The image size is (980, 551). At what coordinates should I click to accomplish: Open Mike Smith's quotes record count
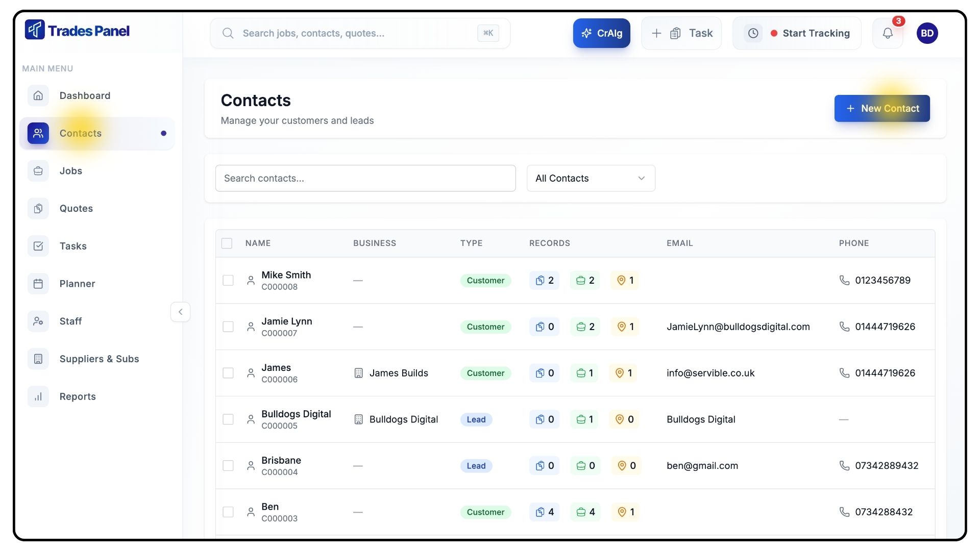pyautogui.click(x=544, y=280)
